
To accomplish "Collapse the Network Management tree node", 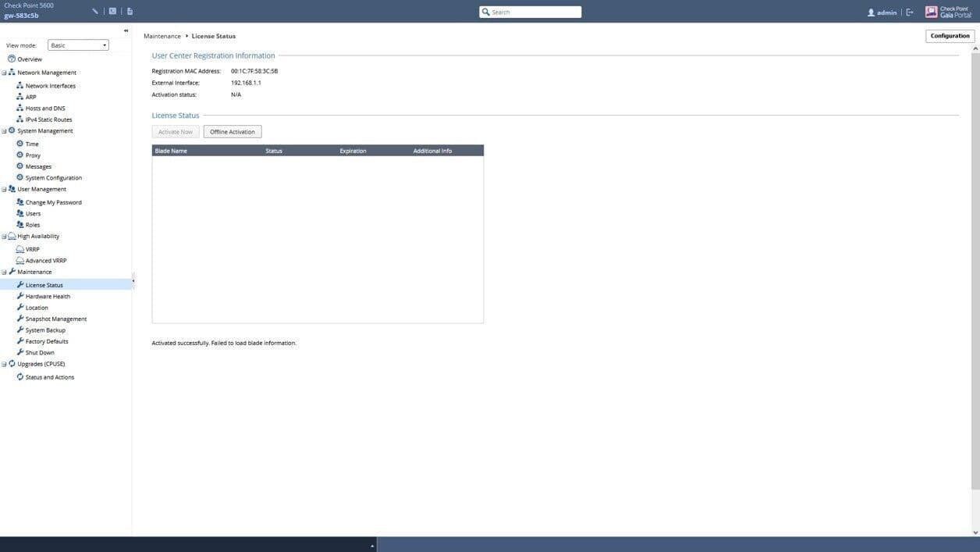I will tap(4, 73).
